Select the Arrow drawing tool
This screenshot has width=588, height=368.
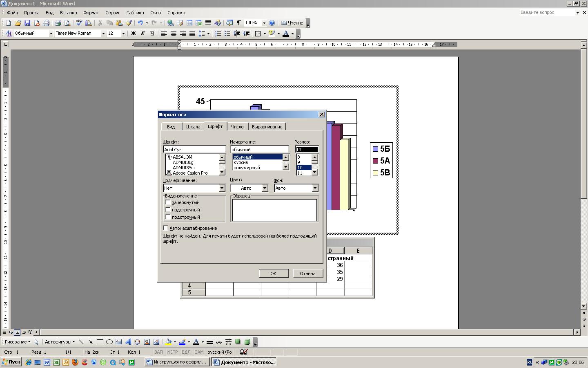tap(90, 342)
